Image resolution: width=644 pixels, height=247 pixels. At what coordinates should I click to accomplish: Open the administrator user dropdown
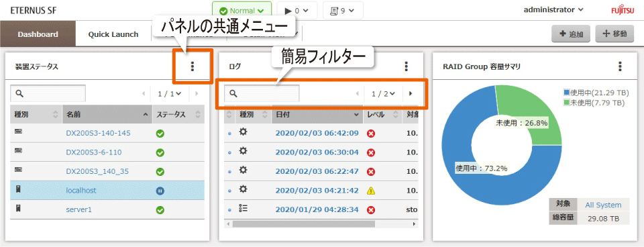tap(553, 10)
